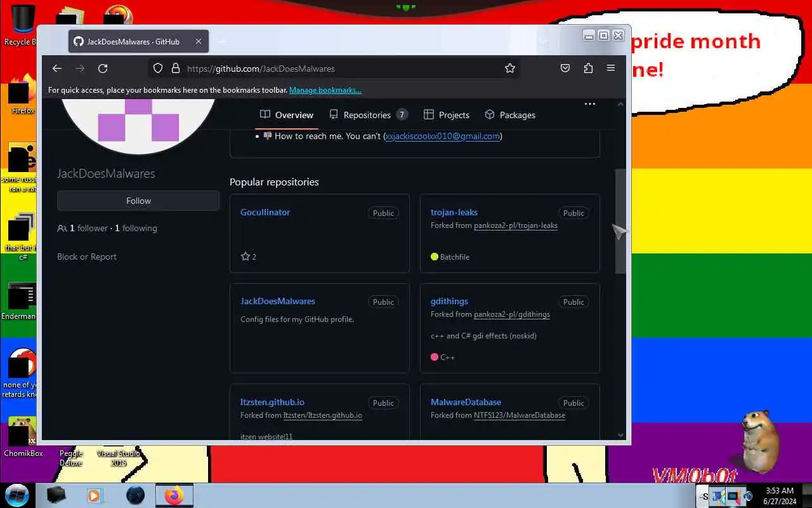Open the Itzsten.github.io repository
The width and height of the screenshot is (812, 508).
pyautogui.click(x=272, y=402)
